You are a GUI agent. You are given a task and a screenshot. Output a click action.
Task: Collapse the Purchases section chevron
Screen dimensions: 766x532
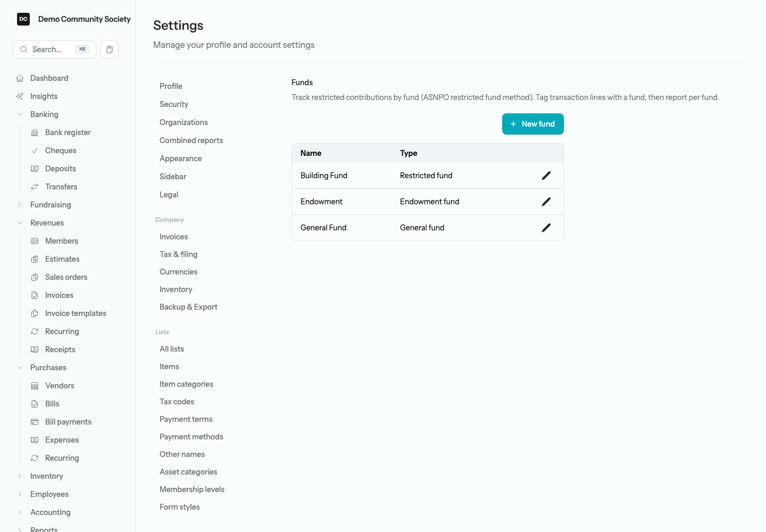click(20, 368)
